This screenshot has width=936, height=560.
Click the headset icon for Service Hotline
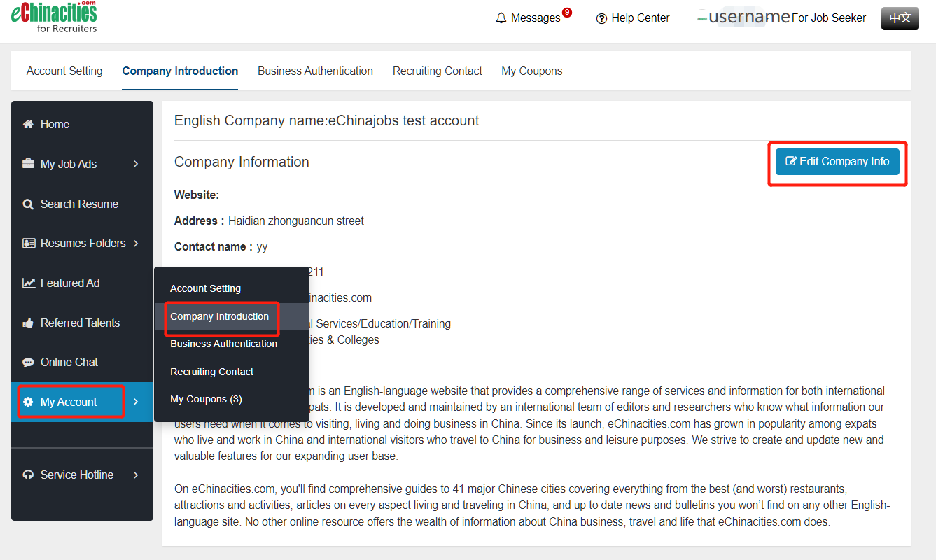(29, 475)
